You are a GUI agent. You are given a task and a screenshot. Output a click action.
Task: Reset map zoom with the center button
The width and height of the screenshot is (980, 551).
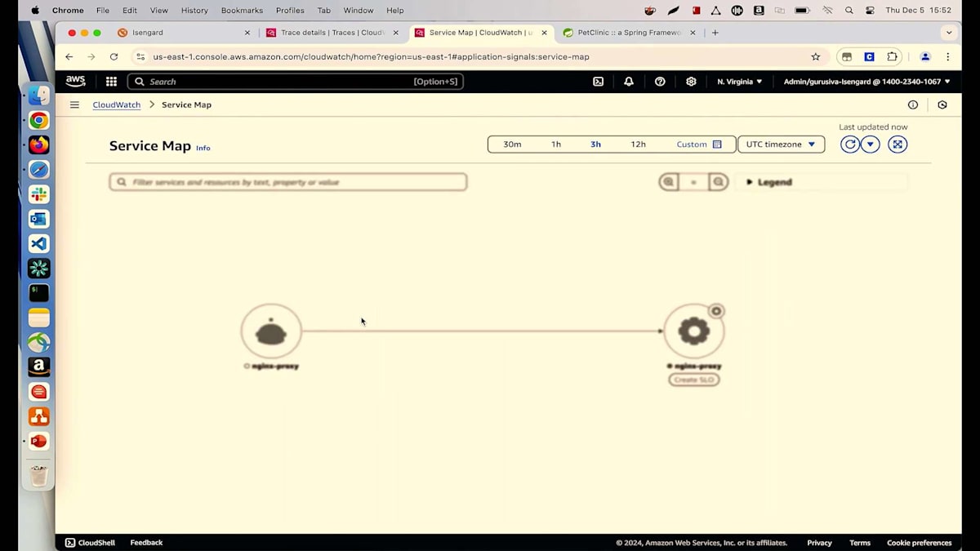(x=693, y=182)
